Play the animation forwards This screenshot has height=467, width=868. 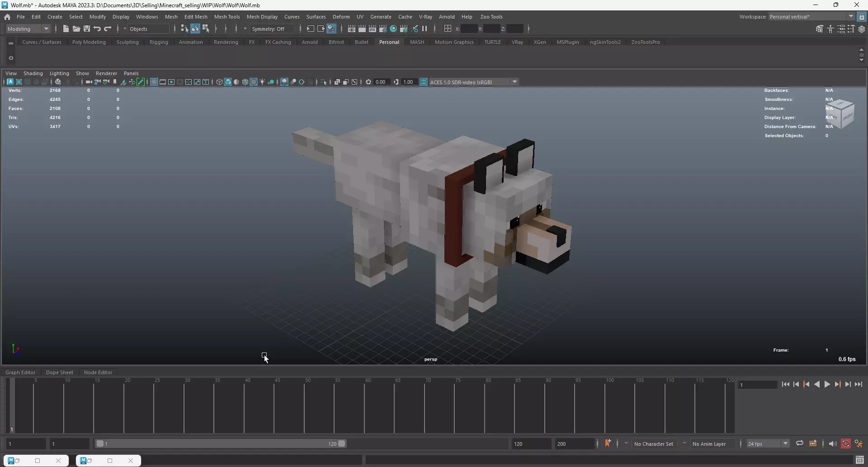tap(827, 384)
